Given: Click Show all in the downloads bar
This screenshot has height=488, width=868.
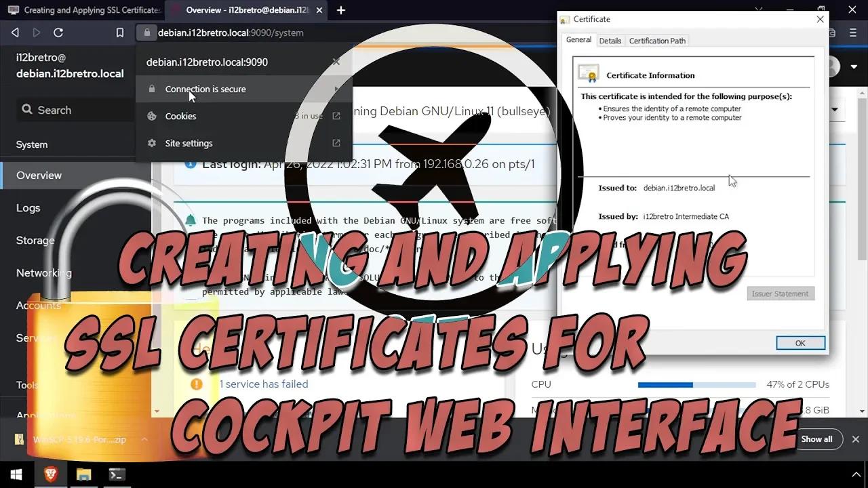Looking at the screenshot, I should (x=816, y=439).
